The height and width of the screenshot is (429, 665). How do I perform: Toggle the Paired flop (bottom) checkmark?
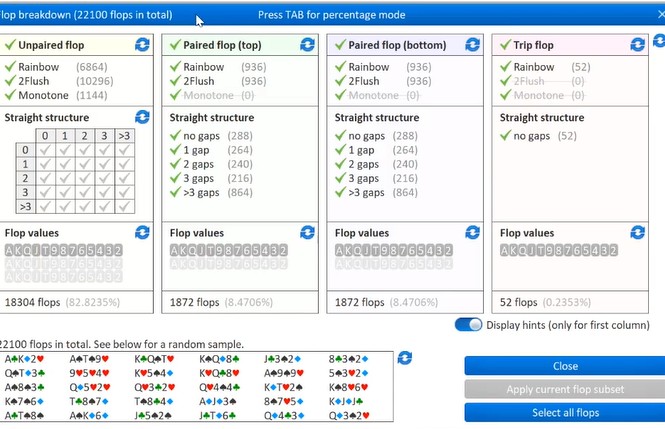340,45
